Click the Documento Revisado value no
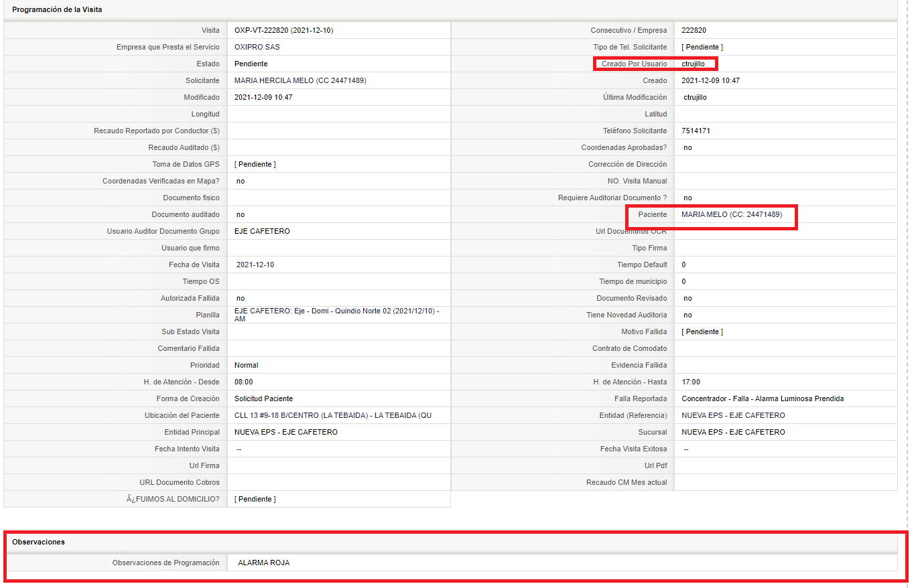916x588 pixels. point(688,298)
